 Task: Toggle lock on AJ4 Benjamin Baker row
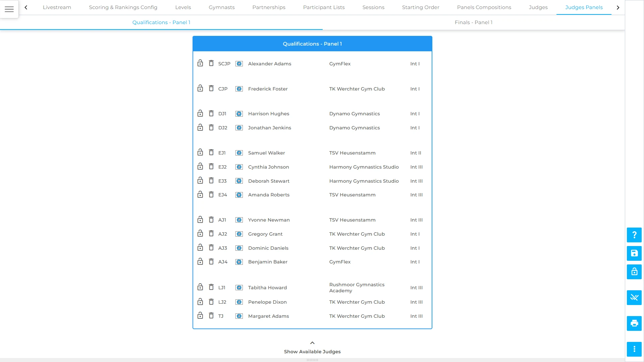click(200, 261)
